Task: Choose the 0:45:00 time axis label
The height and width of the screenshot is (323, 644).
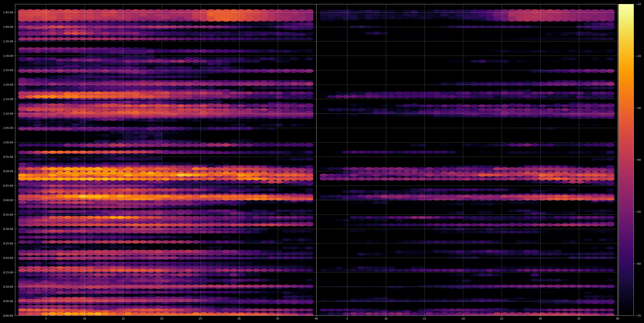Action: [x=8, y=186]
